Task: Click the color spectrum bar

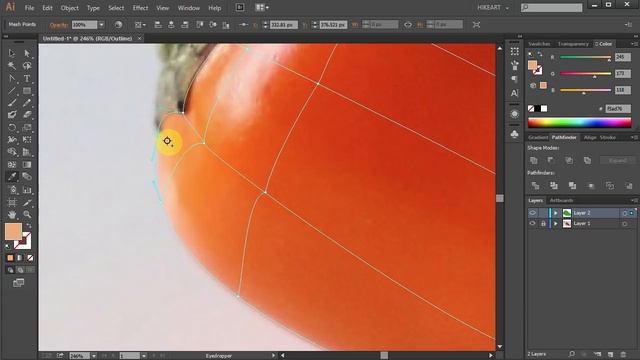Action: click(579, 122)
